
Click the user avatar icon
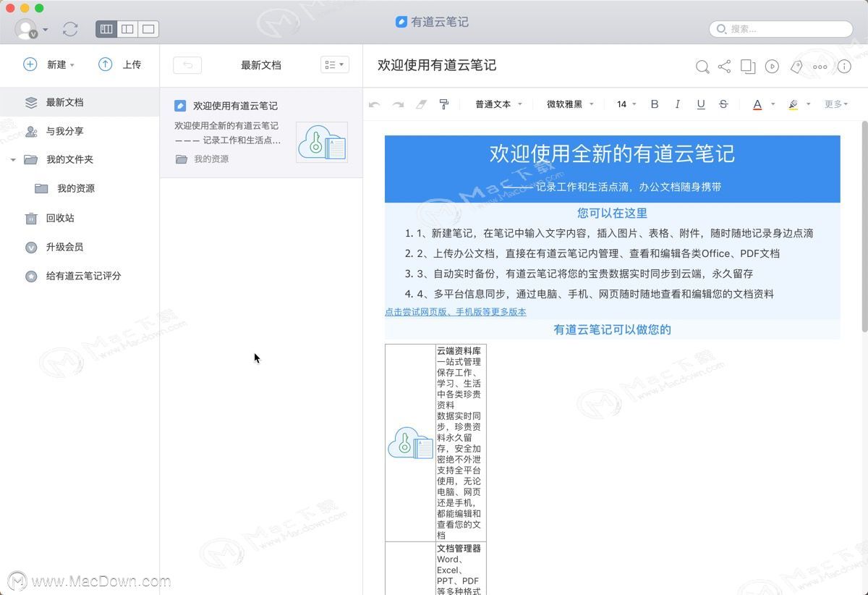pos(26,29)
